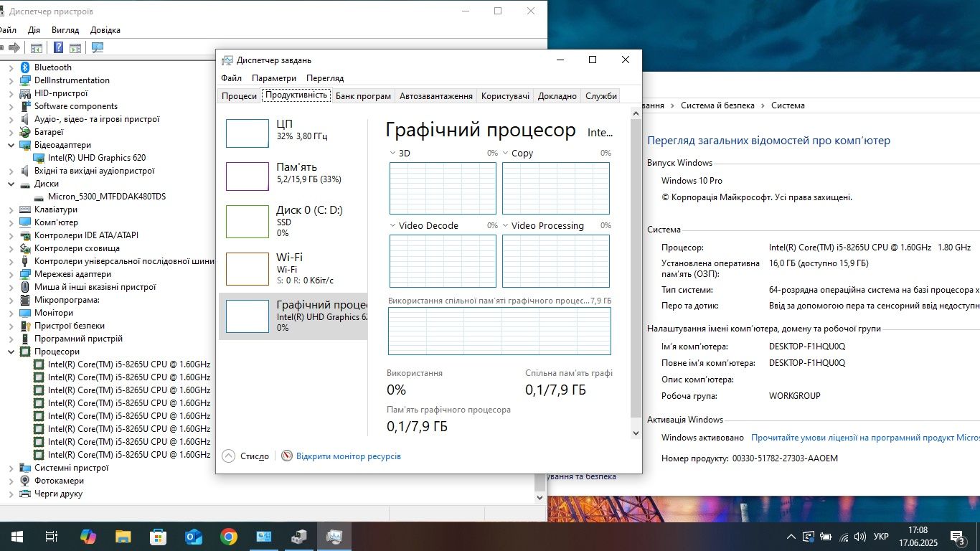
Task: Switch to Task Manager taskbar icon
Action: coord(334,537)
